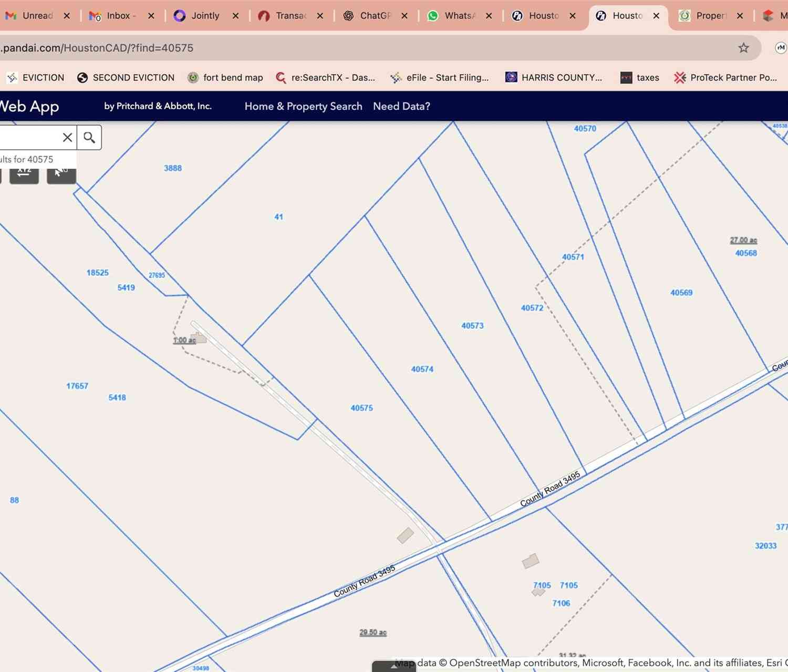
Task: Clear the search box with X
Action: point(67,138)
